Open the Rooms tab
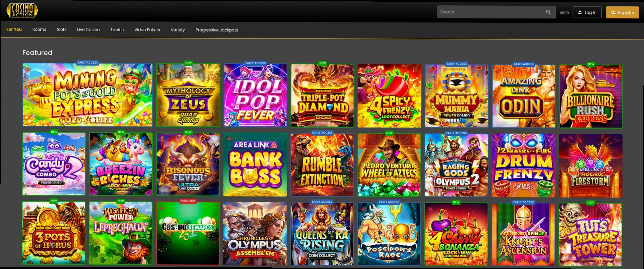644x269 pixels. pyautogui.click(x=39, y=29)
